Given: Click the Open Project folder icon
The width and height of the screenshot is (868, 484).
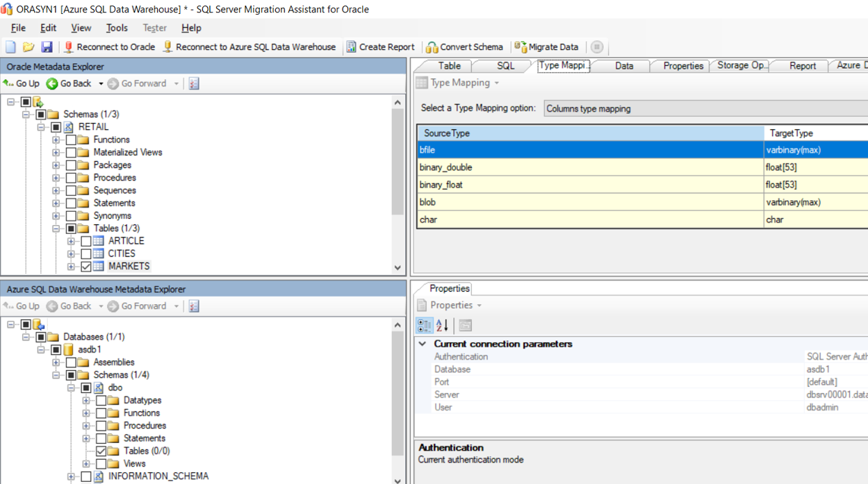Looking at the screenshot, I should point(28,47).
